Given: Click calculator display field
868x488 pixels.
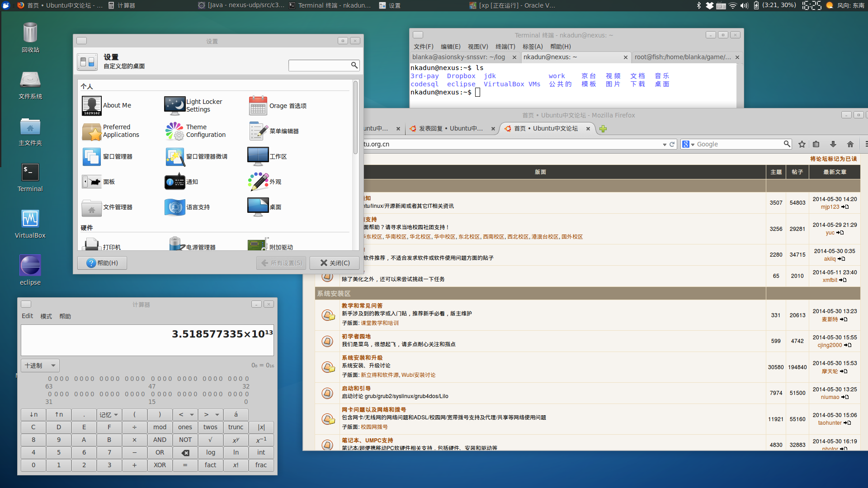Looking at the screenshot, I should [x=147, y=340].
